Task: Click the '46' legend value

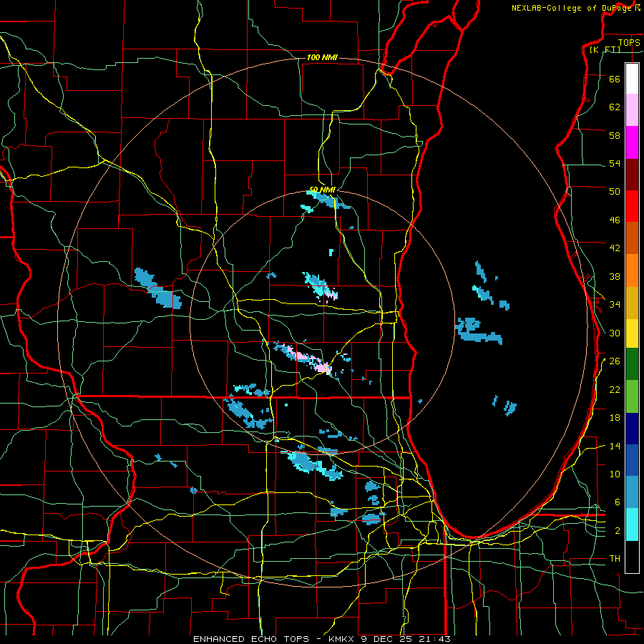Action: [615, 220]
